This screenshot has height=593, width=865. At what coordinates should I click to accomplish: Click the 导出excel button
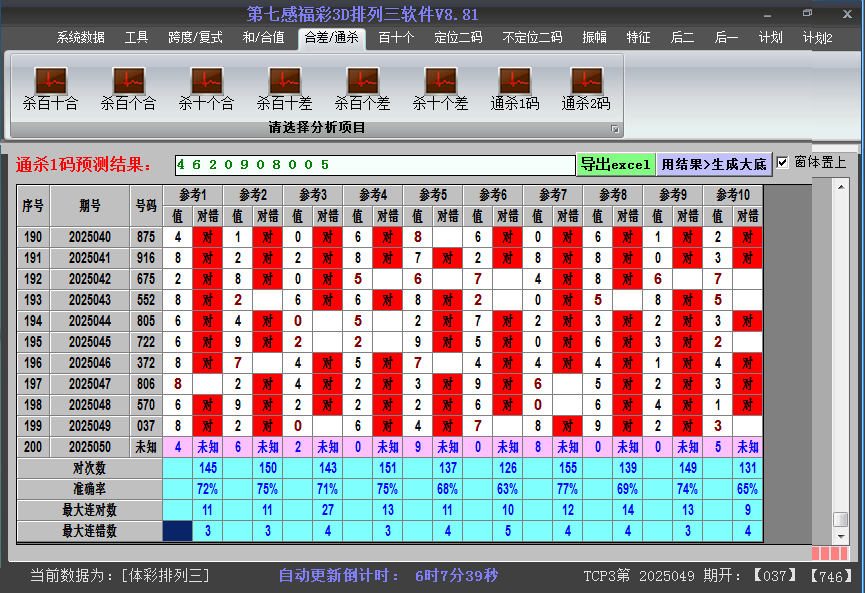point(616,164)
